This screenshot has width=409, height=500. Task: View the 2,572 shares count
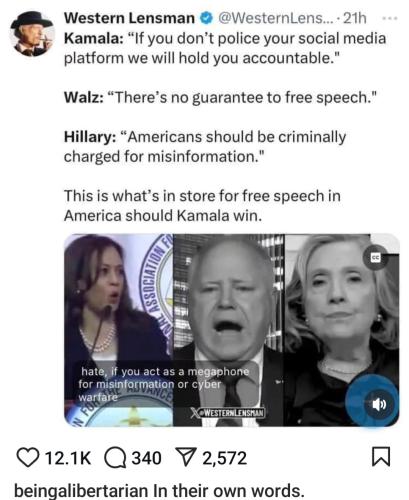point(225,458)
